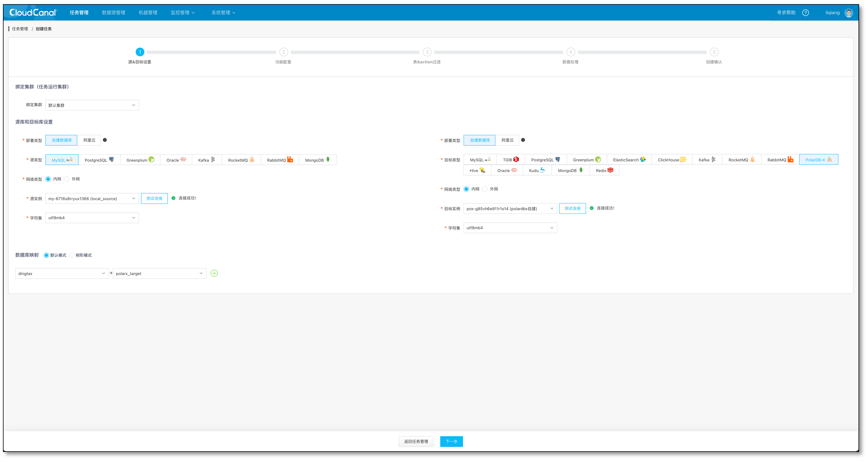Click the 下一步 next button
The height and width of the screenshot is (462, 868).
(451, 442)
